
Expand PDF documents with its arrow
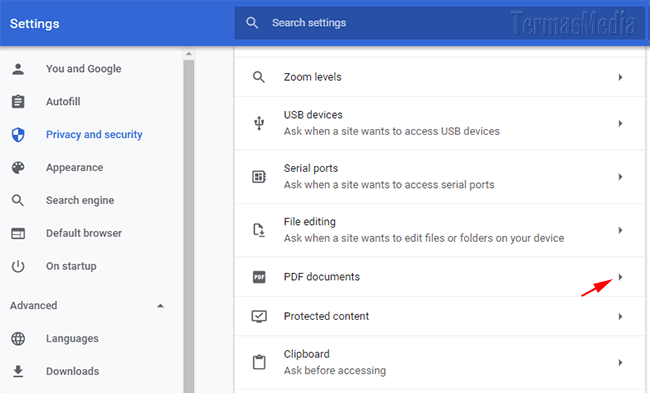click(620, 277)
